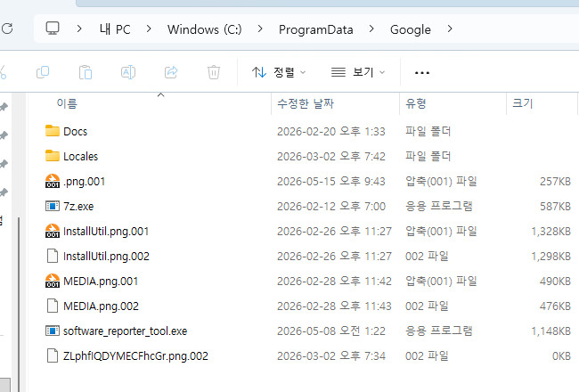
Task: Select file name .png.001
Action: (x=85, y=182)
